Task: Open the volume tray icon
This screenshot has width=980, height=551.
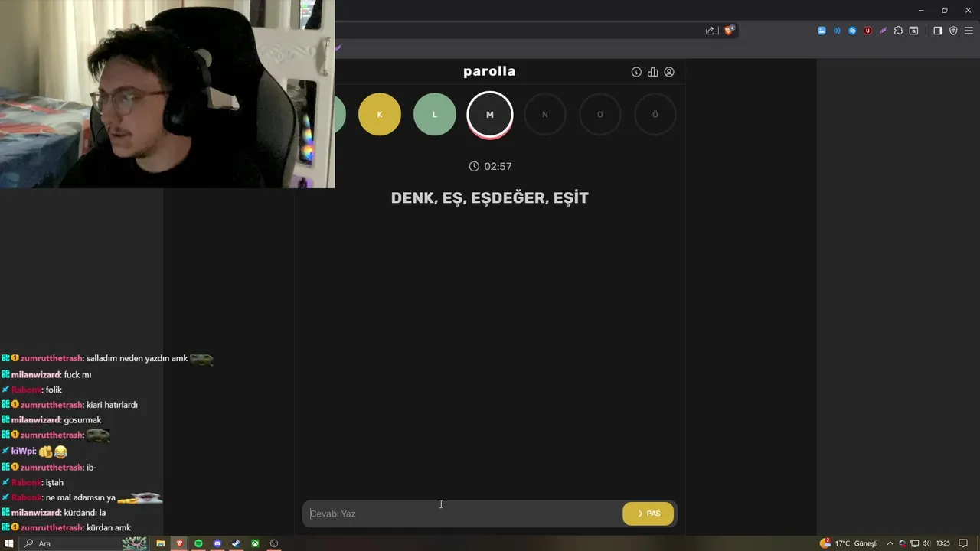Action: (926, 543)
